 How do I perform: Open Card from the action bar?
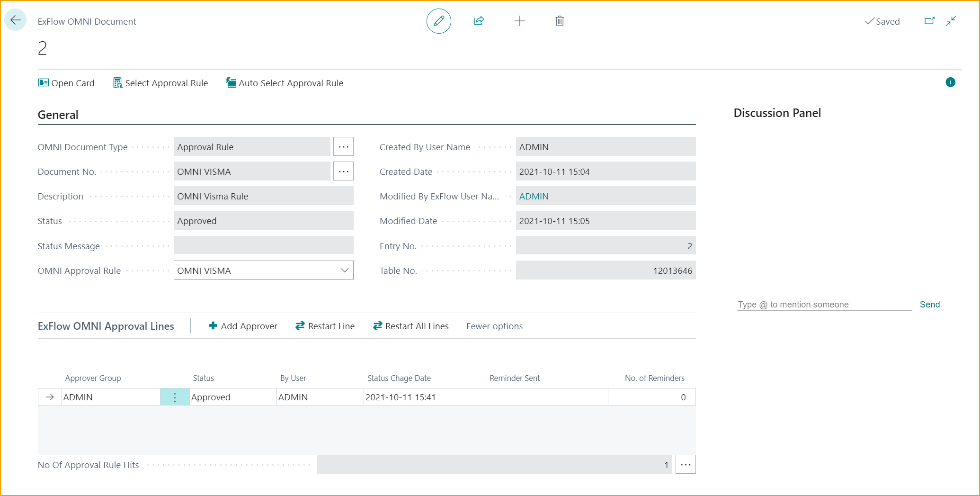(66, 83)
